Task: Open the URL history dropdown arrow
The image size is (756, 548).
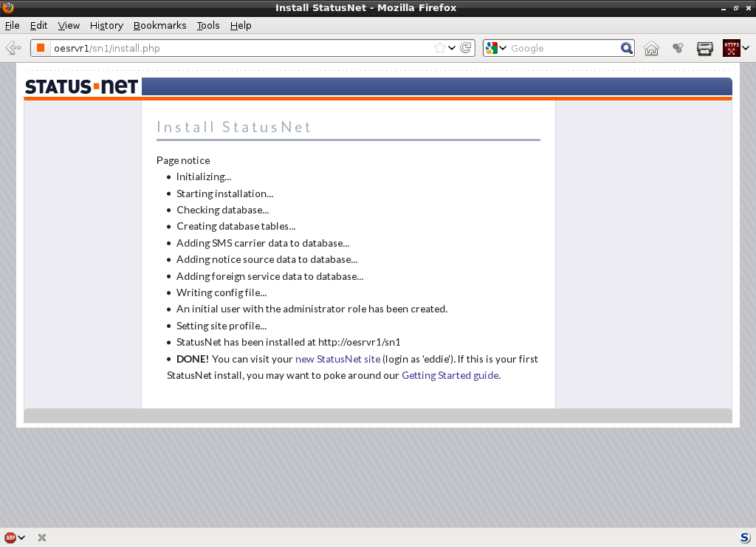Action: [x=452, y=48]
